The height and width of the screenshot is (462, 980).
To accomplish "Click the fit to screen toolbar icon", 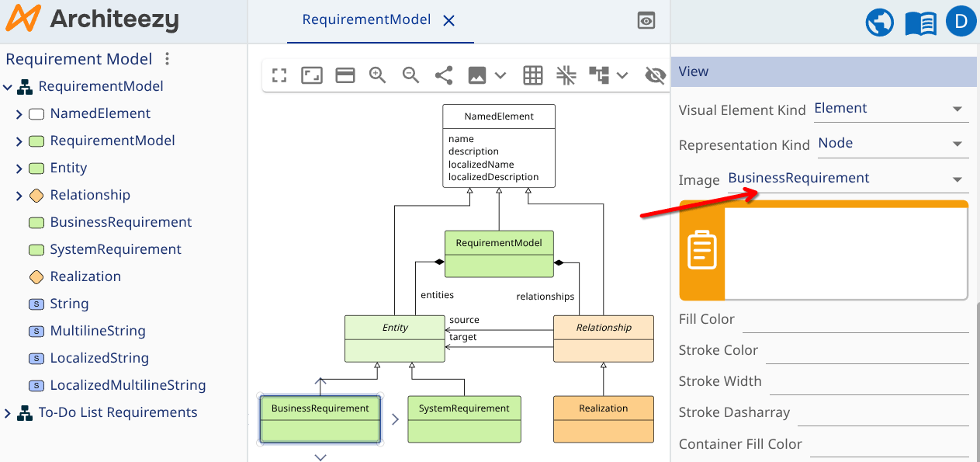I will [x=279, y=75].
